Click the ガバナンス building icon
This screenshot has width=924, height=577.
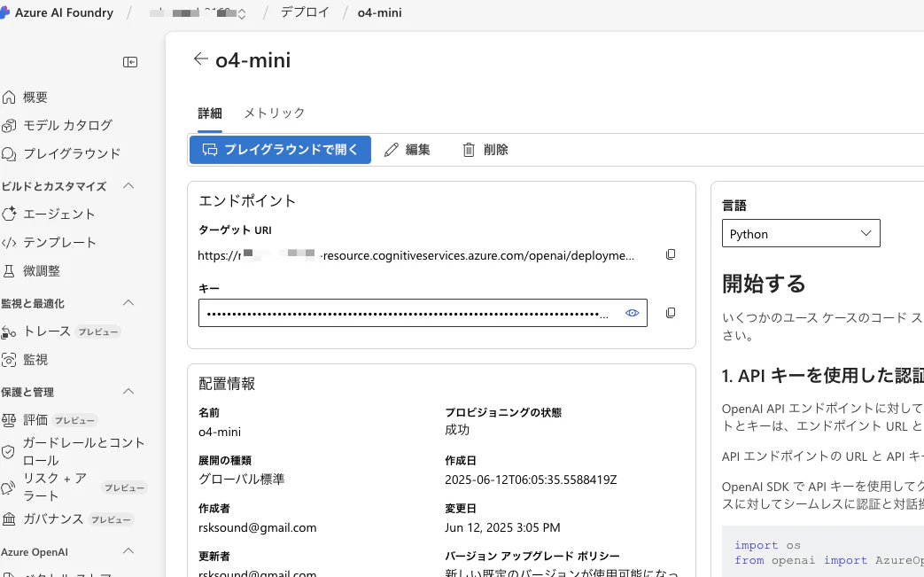click(x=9, y=519)
